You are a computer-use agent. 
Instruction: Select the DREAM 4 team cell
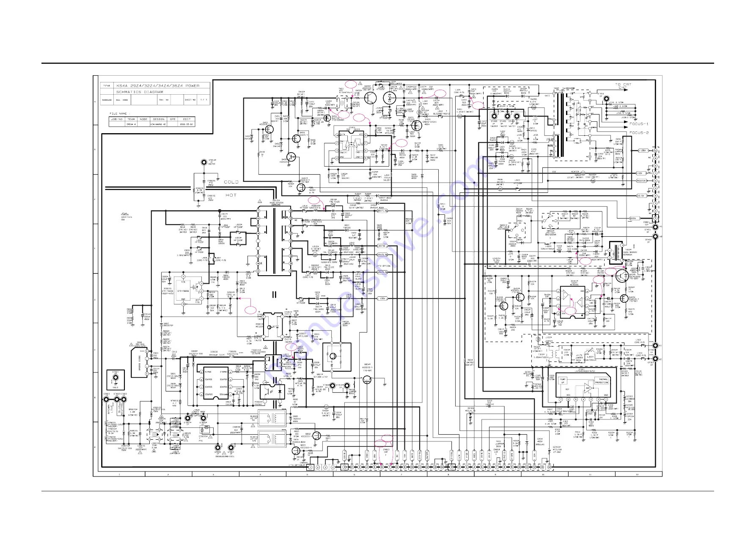click(x=131, y=124)
